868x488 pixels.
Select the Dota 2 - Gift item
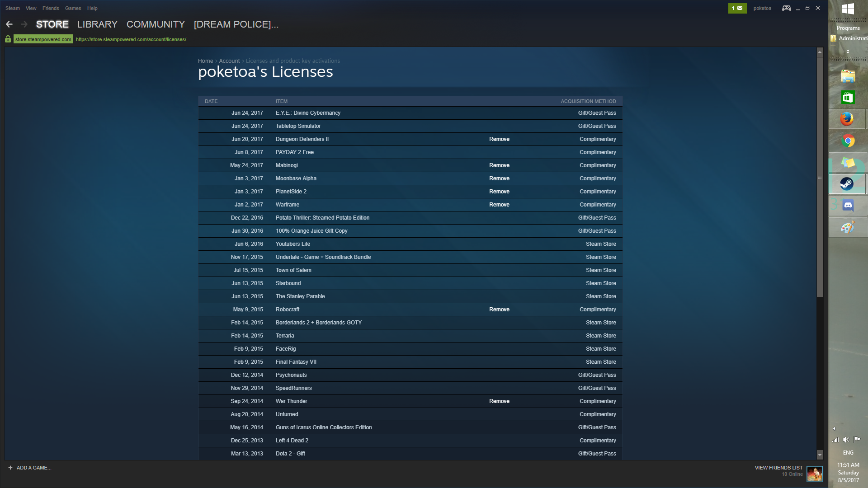coord(290,454)
